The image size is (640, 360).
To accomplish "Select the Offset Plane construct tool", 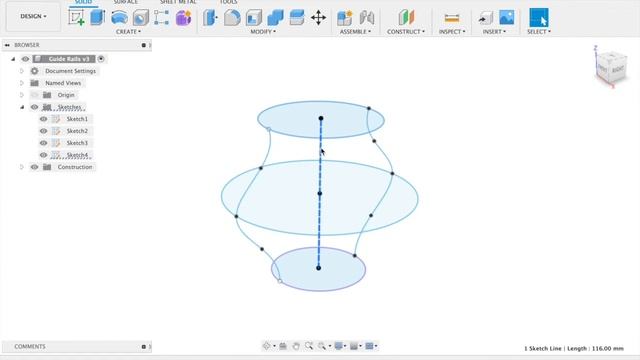I will click(406, 18).
